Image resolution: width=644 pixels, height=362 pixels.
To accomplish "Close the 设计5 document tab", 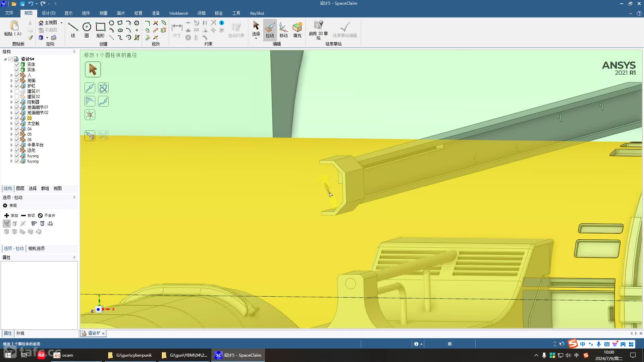I will pyautogui.click(x=103, y=333).
